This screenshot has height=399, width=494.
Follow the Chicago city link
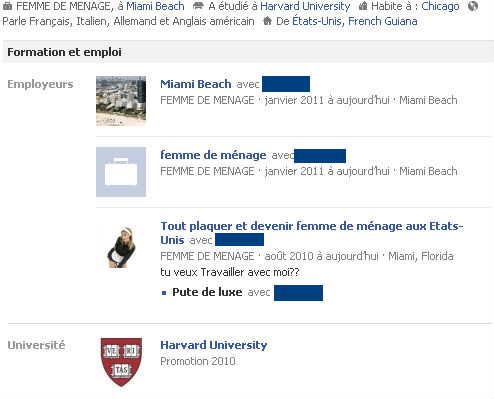(440, 6)
